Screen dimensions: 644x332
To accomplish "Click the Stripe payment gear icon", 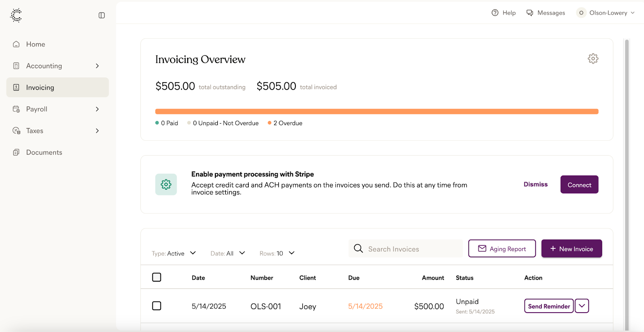I will click(x=166, y=185).
